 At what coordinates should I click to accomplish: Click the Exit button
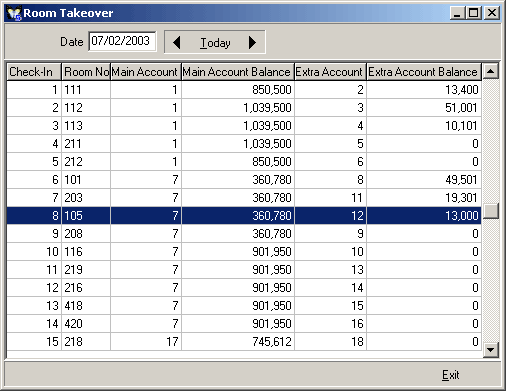(450, 375)
